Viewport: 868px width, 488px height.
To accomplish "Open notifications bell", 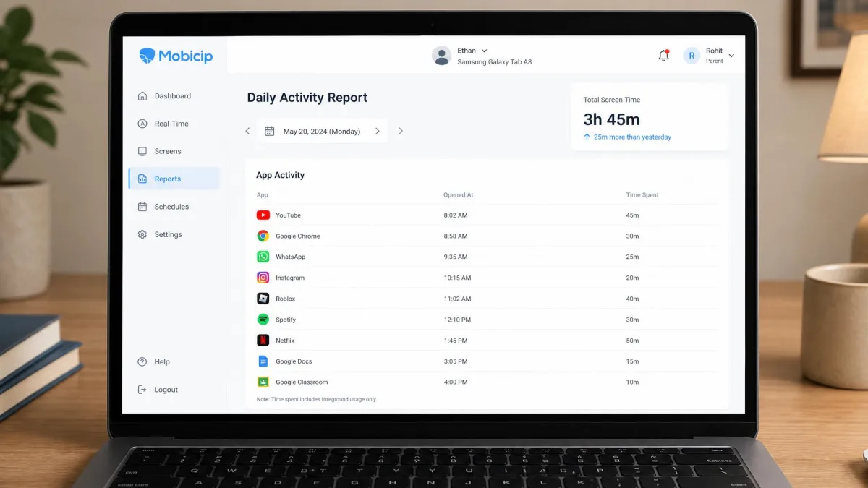I will (x=663, y=56).
